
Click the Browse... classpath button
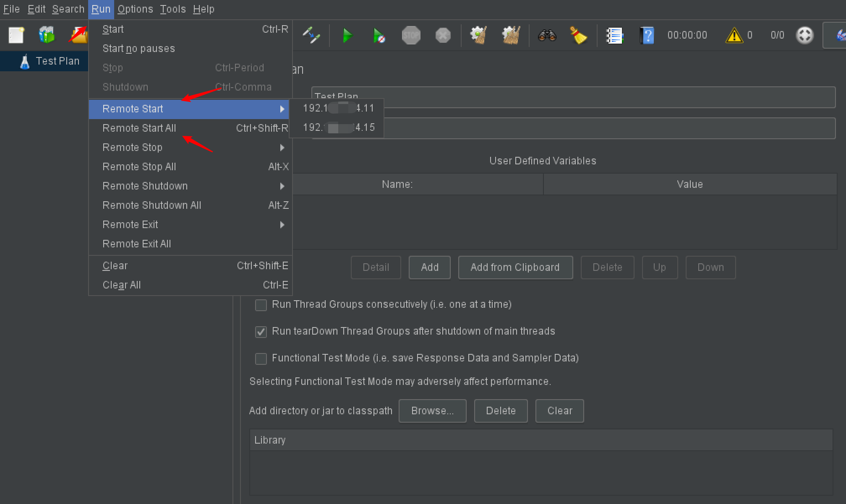pyautogui.click(x=432, y=411)
